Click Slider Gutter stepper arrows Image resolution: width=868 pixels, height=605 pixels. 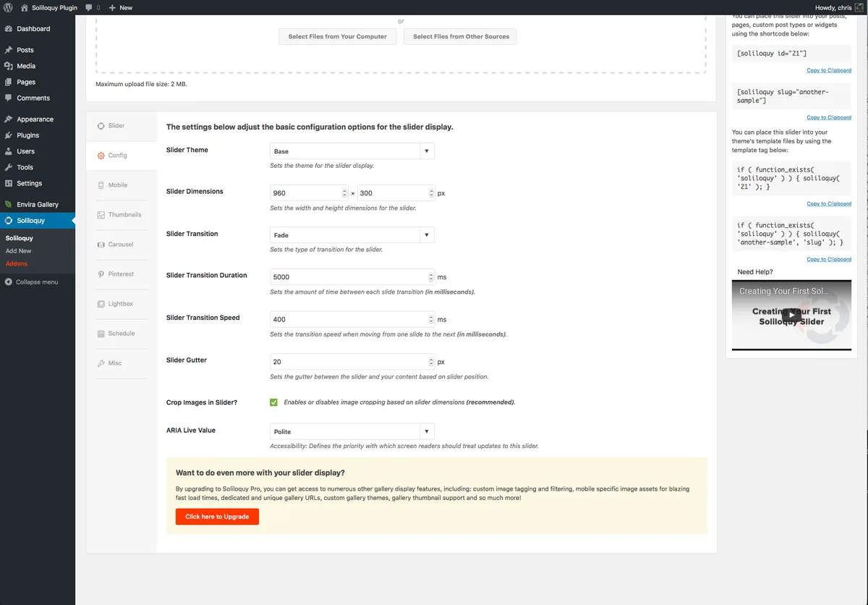(432, 361)
